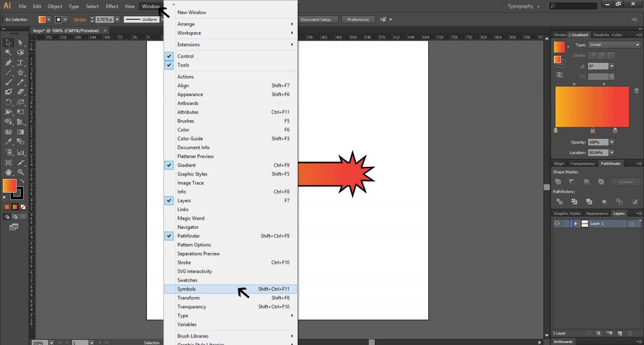Choose the Line Segment tool

[x=9, y=72]
